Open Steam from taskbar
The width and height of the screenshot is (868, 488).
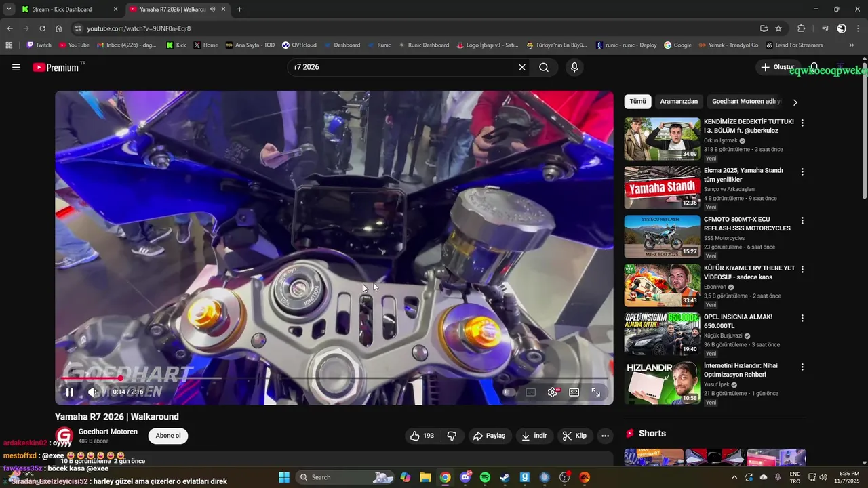pyautogui.click(x=505, y=477)
